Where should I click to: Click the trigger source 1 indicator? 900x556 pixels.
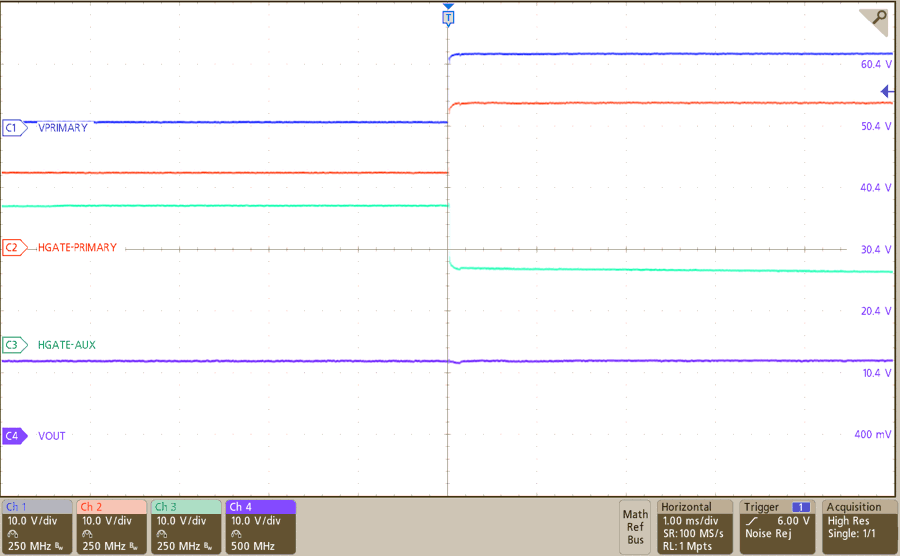click(800, 508)
